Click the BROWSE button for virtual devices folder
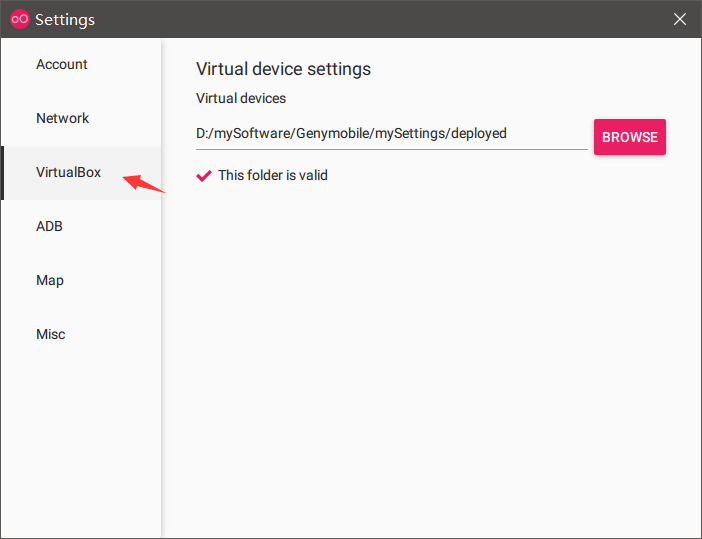 [629, 137]
